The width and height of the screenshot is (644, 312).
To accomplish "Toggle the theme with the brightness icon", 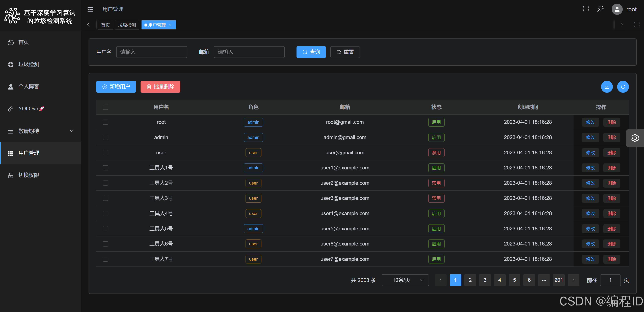I will click(601, 9).
